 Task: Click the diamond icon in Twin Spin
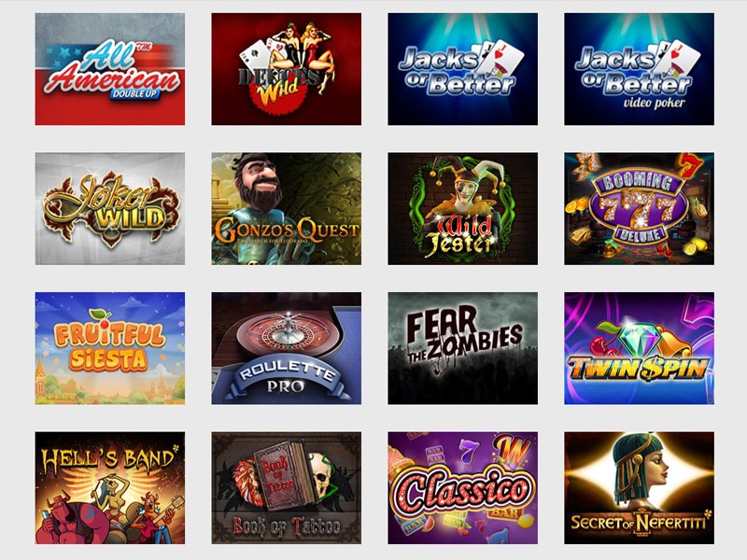click(641, 340)
